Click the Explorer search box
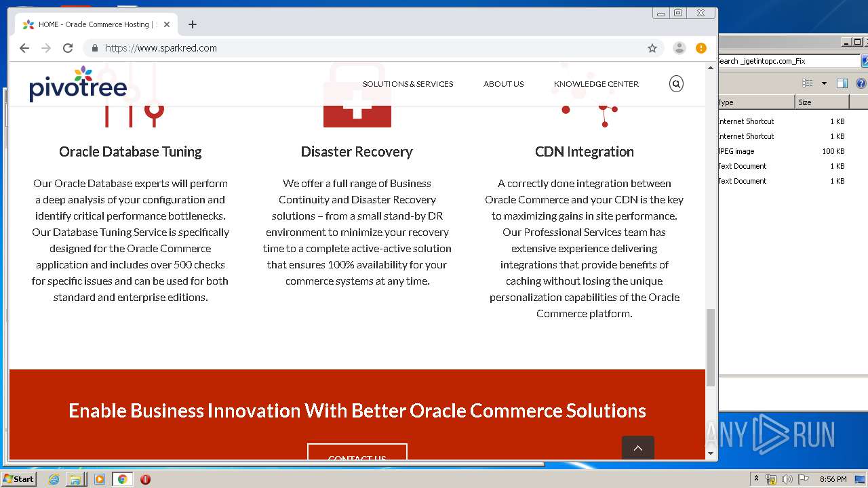This screenshot has height=488, width=868. coord(789,61)
